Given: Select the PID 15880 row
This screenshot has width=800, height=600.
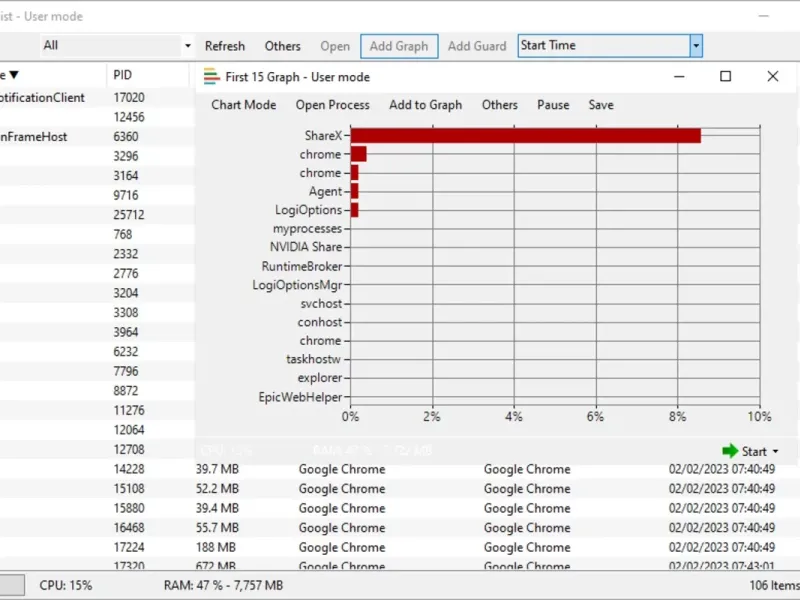Looking at the screenshot, I should [x=400, y=509].
